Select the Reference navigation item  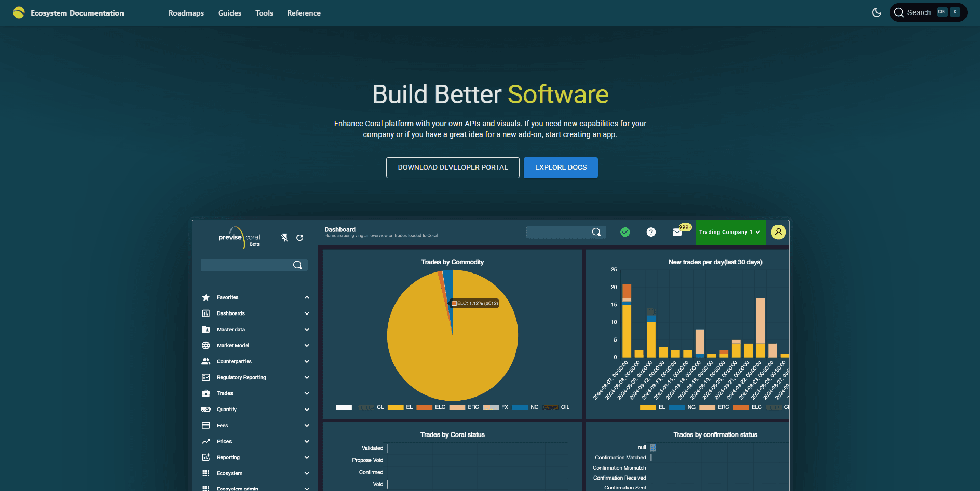[304, 13]
